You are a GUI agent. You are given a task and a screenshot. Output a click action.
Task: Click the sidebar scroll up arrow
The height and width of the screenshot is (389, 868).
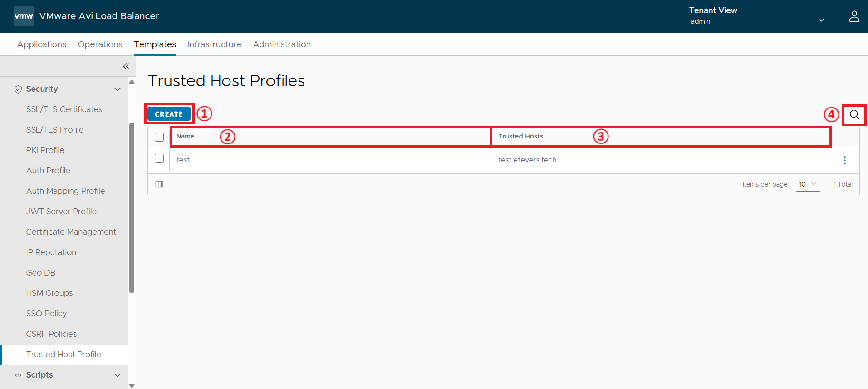pyautogui.click(x=132, y=82)
